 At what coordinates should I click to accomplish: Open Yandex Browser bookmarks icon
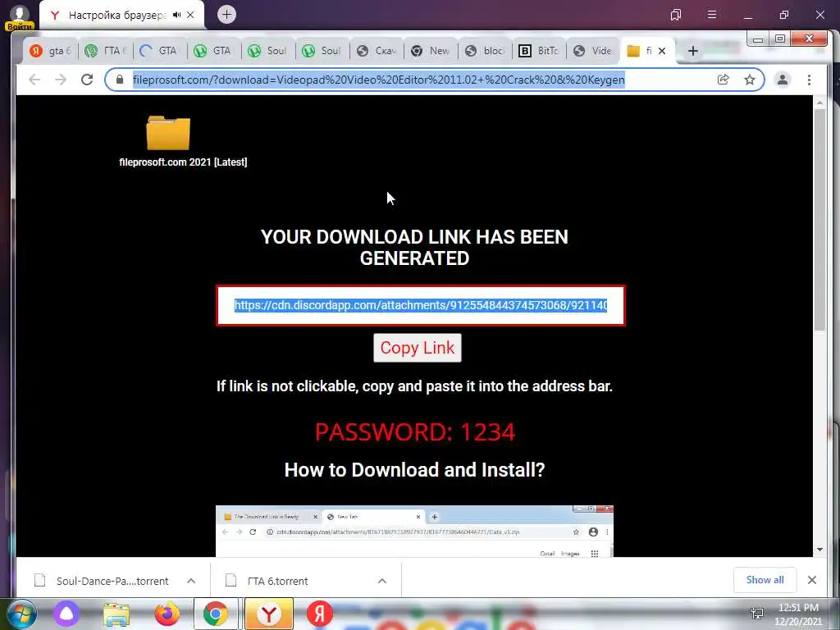pyautogui.click(x=676, y=15)
